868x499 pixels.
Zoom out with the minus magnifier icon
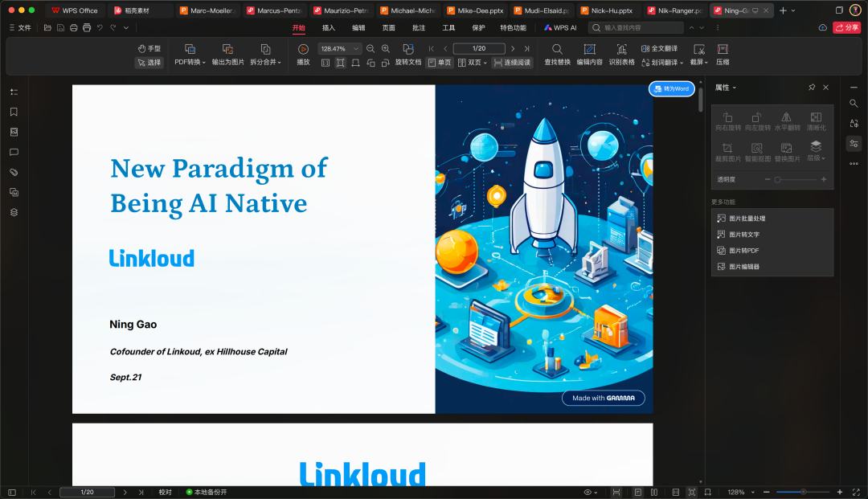(x=371, y=49)
